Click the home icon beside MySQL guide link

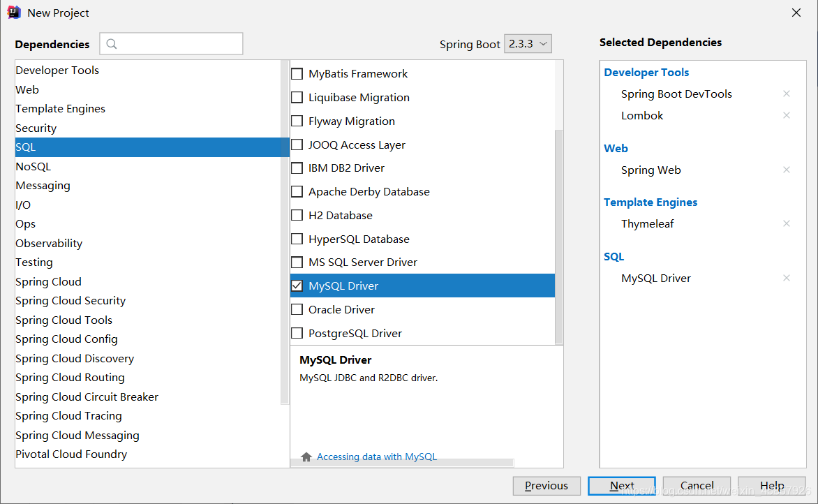click(x=306, y=457)
